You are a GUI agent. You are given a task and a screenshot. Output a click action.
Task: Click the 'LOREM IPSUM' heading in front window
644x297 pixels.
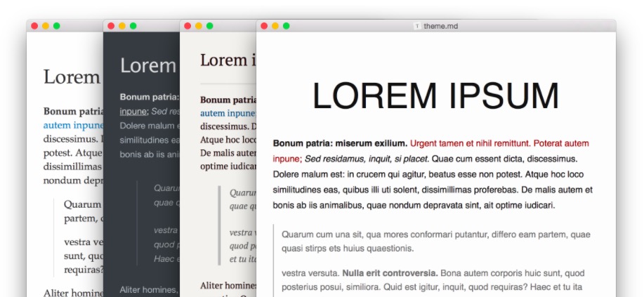click(x=435, y=96)
